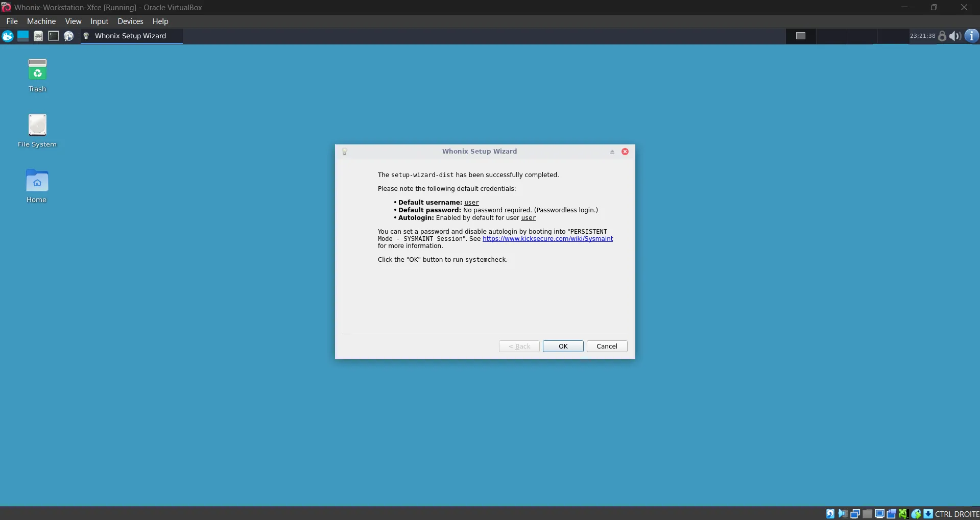Click Cancel in the Setup Wizard
This screenshot has height=520, width=980.
pyautogui.click(x=607, y=346)
